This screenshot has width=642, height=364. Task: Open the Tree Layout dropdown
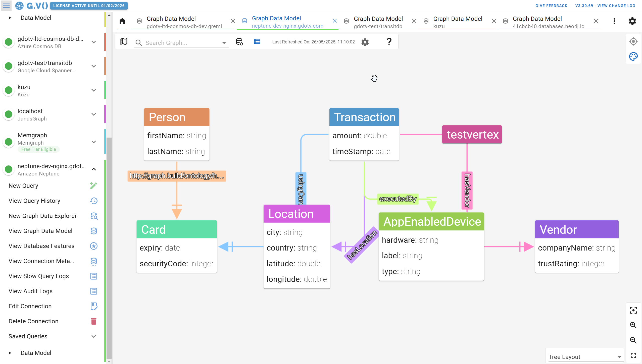coord(584,357)
